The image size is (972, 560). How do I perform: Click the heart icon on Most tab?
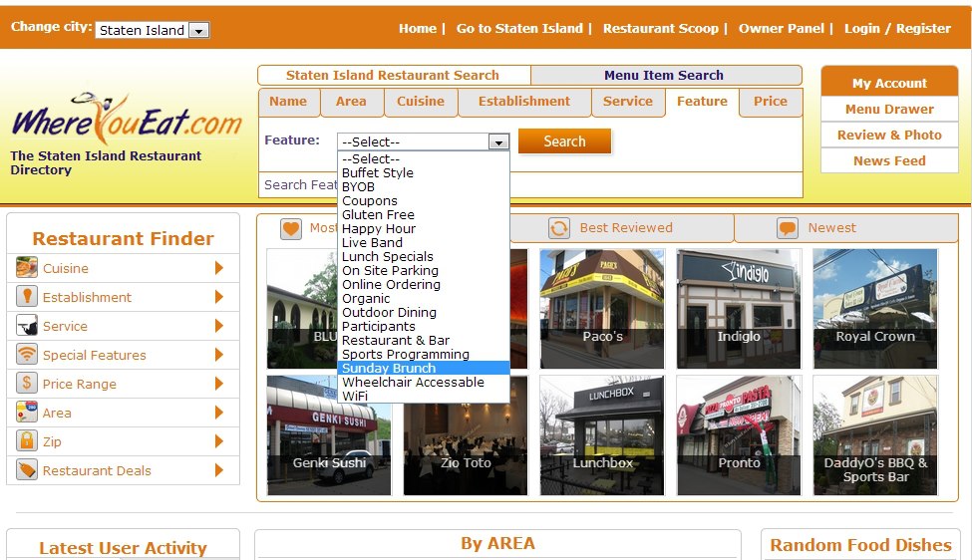291,228
